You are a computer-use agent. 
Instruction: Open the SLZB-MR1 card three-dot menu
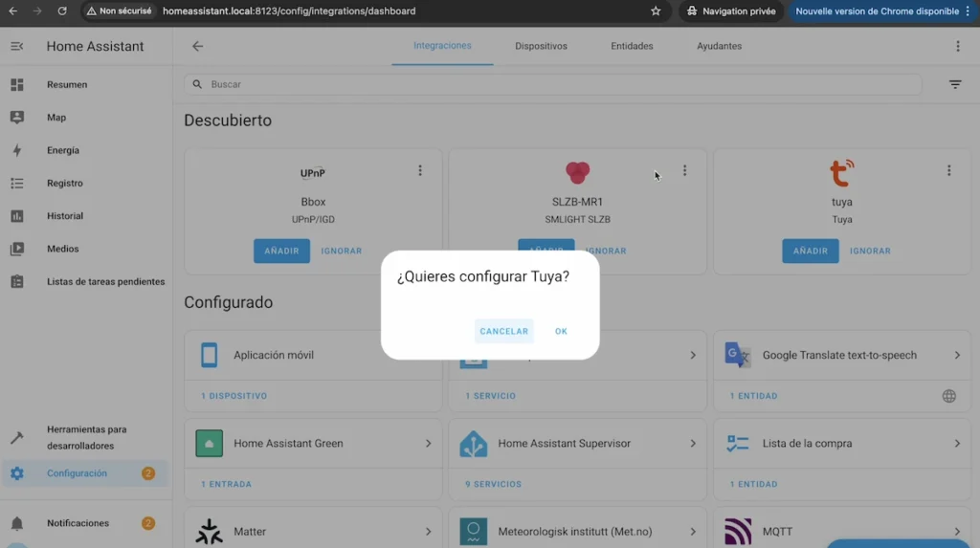click(x=684, y=170)
